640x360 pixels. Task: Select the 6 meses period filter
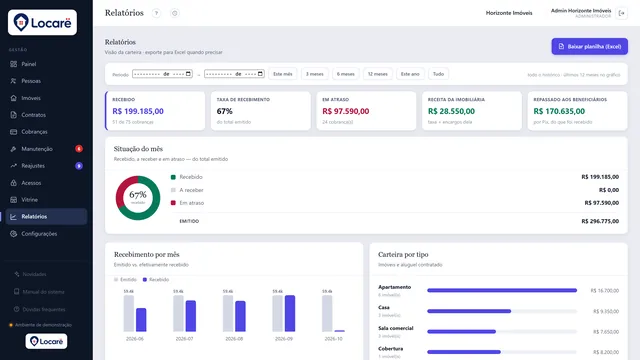(346, 74)
